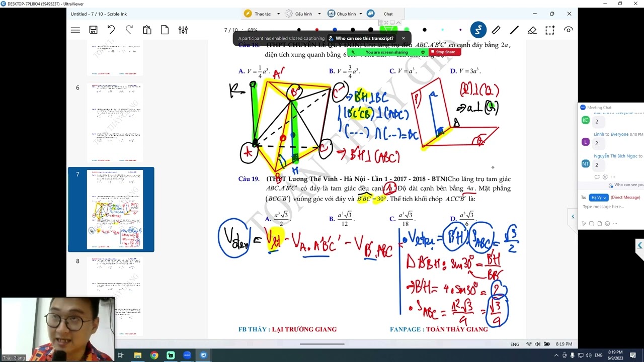This screenshot has width=644, height=362.
Task: Select page 6 thumbnail
Action: pyautogui.click(x=115, y=124)
